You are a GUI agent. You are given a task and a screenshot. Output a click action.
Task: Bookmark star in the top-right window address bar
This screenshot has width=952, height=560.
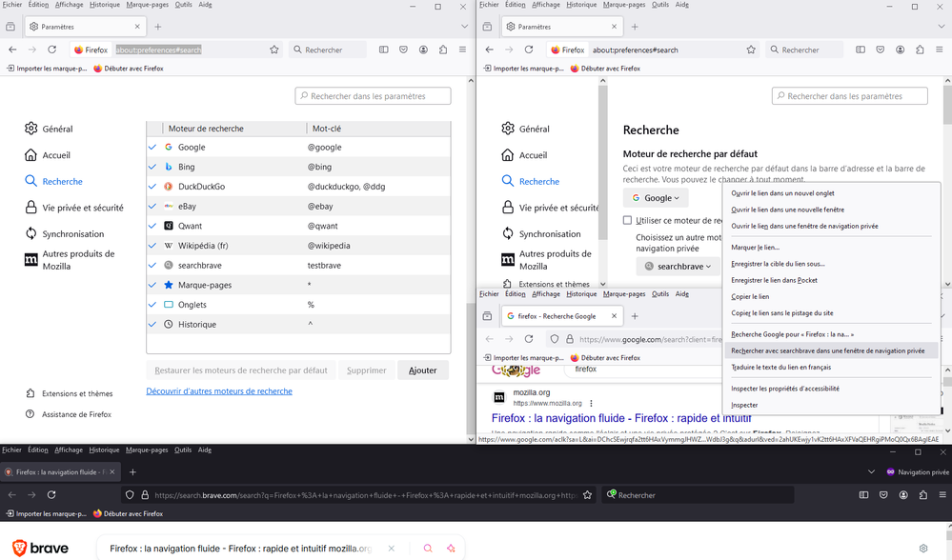click(x=751, y=50)
